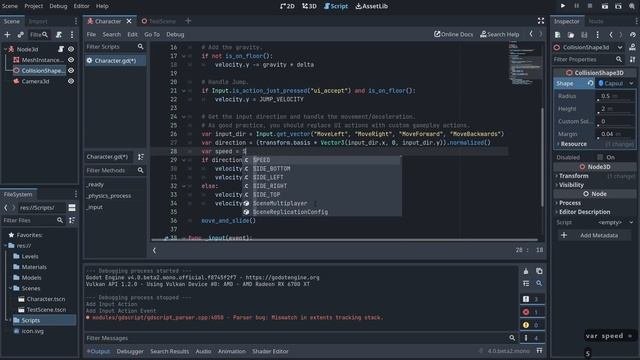This screenshot has height=360, width=640.
Task: Open the AssetLib workspace
Action: (371, 6)
